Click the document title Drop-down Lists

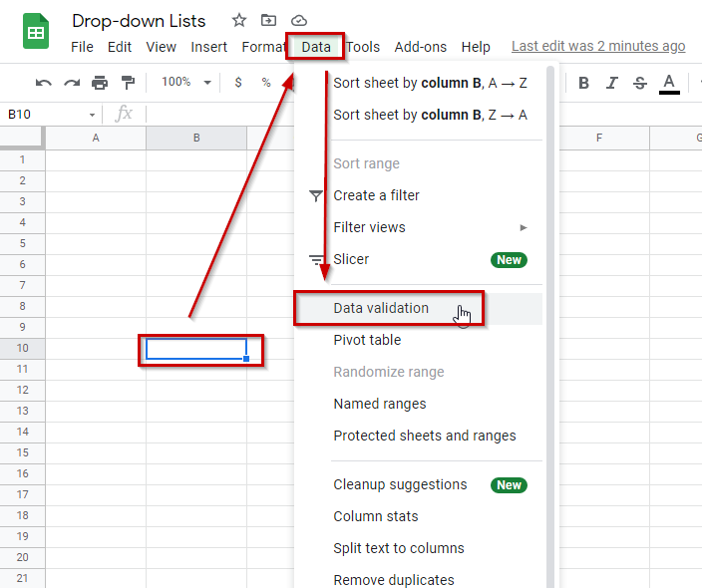[x=139, y=21]
